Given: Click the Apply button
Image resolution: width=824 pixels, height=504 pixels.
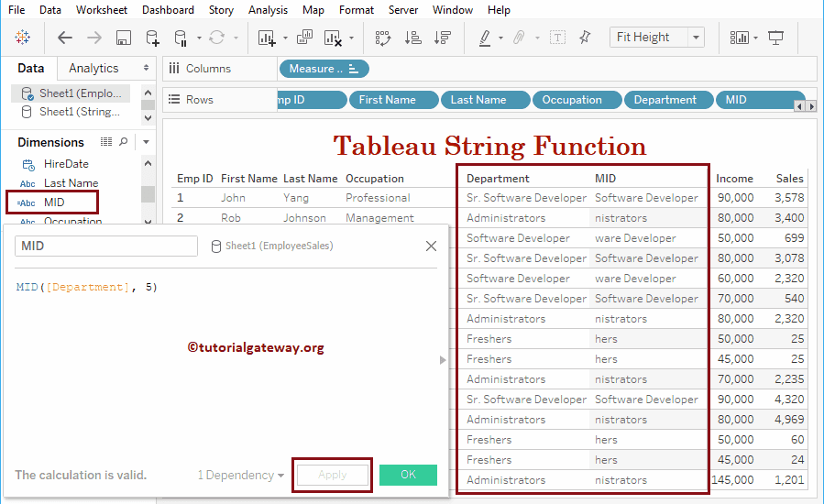Looking at the screenshot, I should 332,475.
